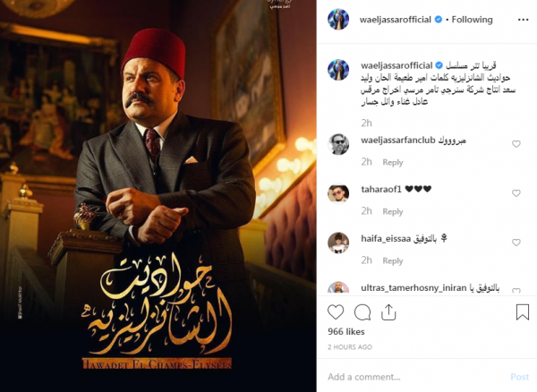Viewport: 537px width, 392px height.
Task: Share post using the upload arrow icon
Action: coord(388,311)
